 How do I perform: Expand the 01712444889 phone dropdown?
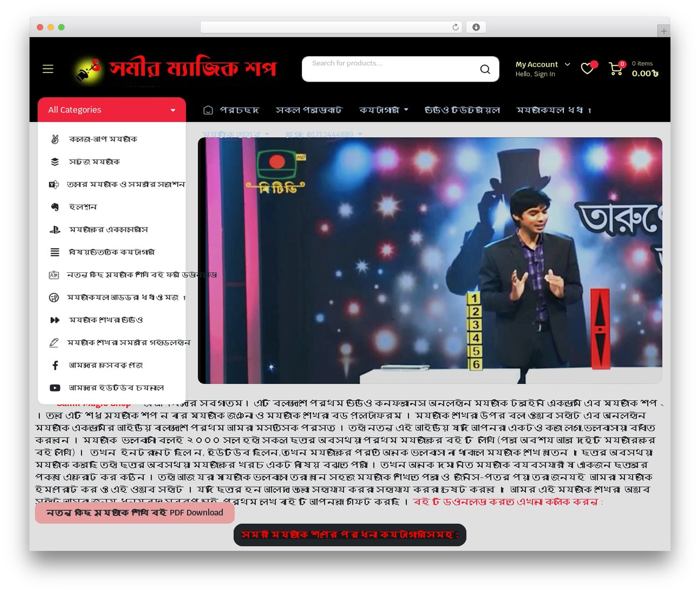(324, 134)
